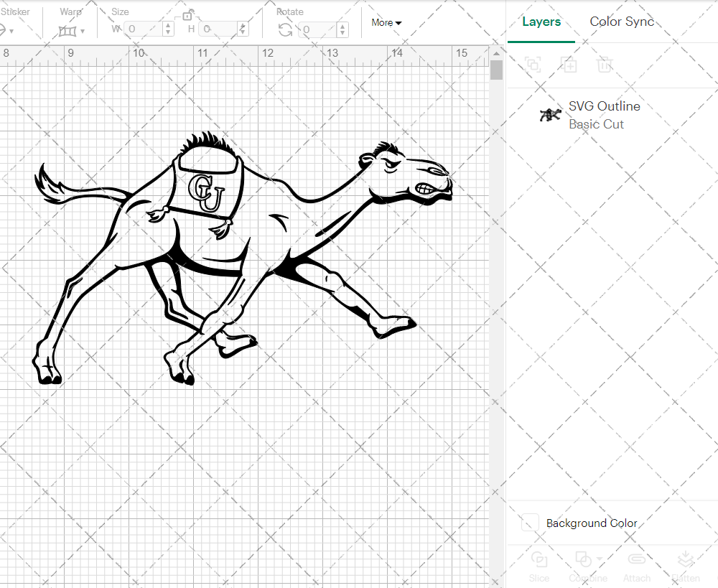Duplicate the layer with the plus icon

[x=569, y=65]
